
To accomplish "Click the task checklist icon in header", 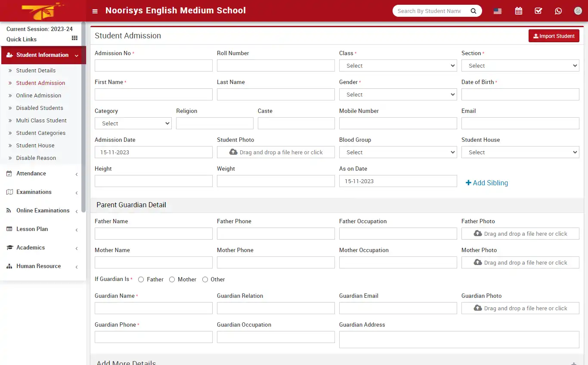I will (538, 11).
